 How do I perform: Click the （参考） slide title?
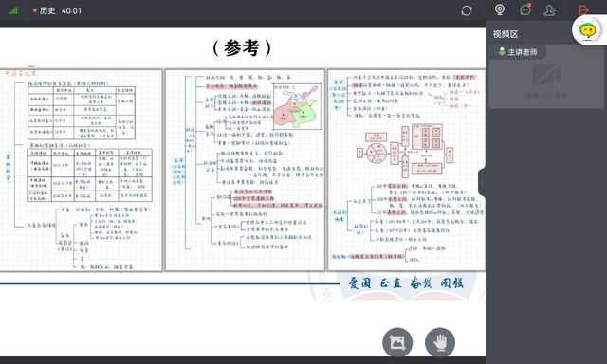point(242,48)
